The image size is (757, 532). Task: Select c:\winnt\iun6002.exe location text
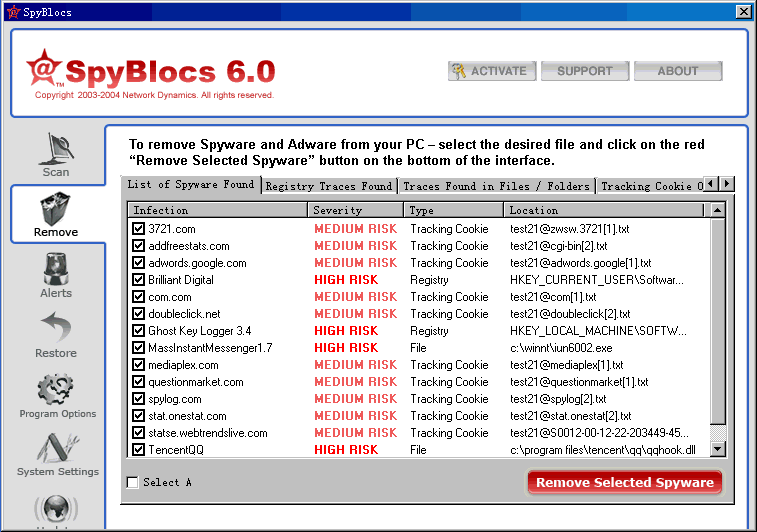(561, 348)
